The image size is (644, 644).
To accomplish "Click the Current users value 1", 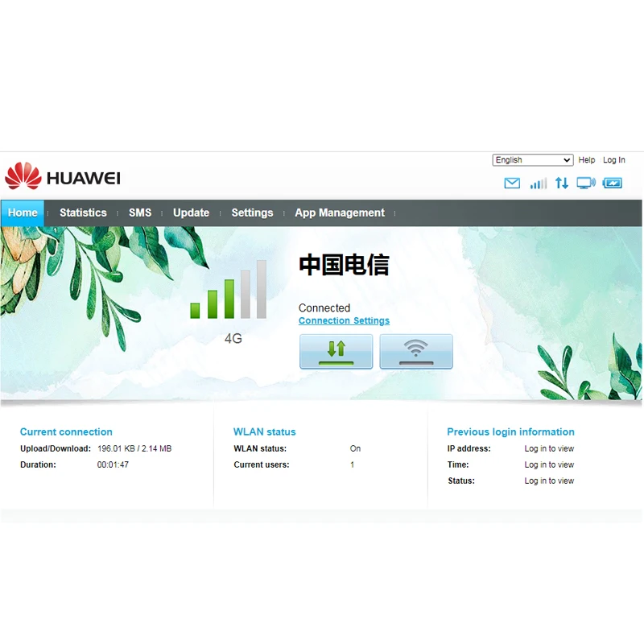I will (x=352, y=465).
